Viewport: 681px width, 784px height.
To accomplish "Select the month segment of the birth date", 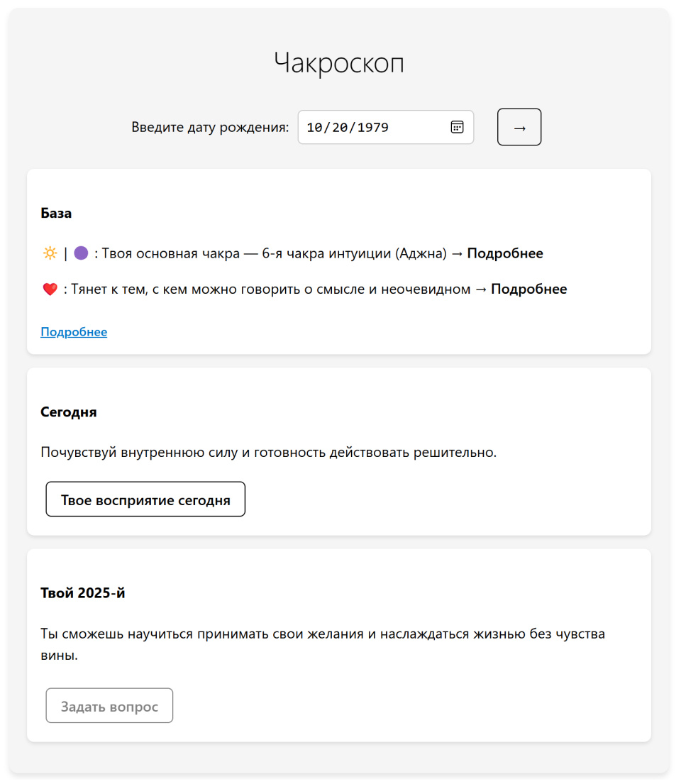I will 314,126.
